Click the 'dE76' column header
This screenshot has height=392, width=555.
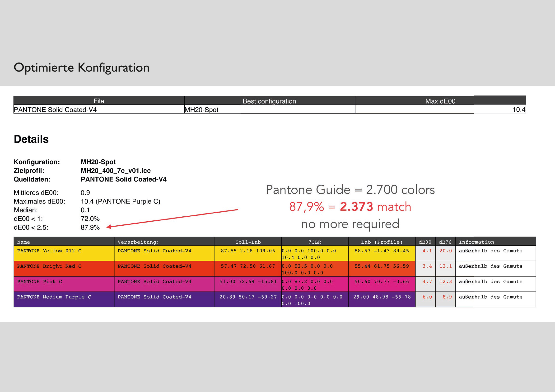click(x=445, y=242)
